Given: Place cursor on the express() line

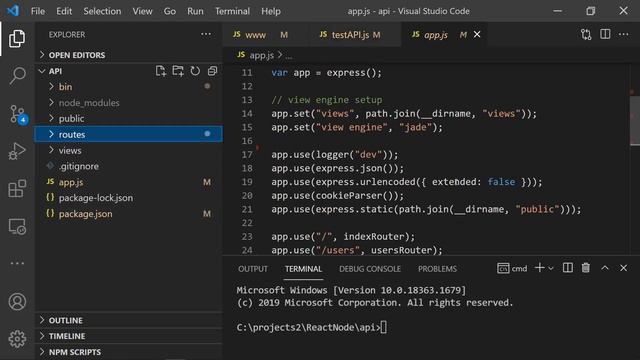Looking at the screenshot, I should tap(327, 73).
